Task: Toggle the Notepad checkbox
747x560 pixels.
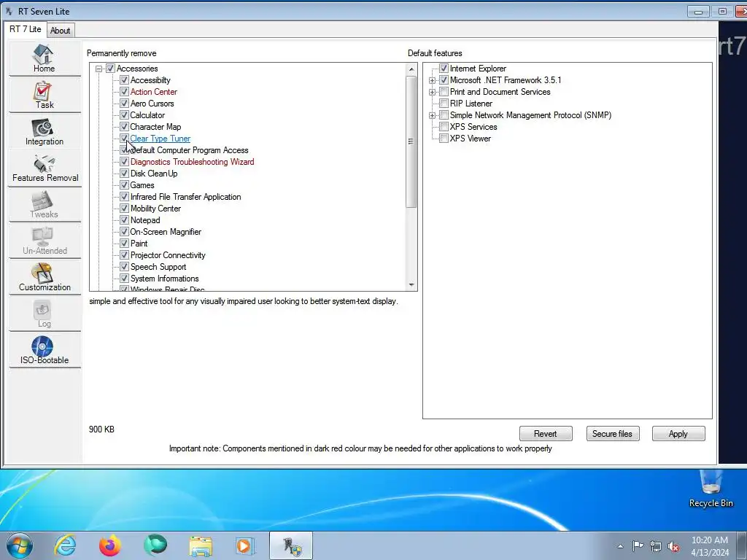Action: coord(124,220)
